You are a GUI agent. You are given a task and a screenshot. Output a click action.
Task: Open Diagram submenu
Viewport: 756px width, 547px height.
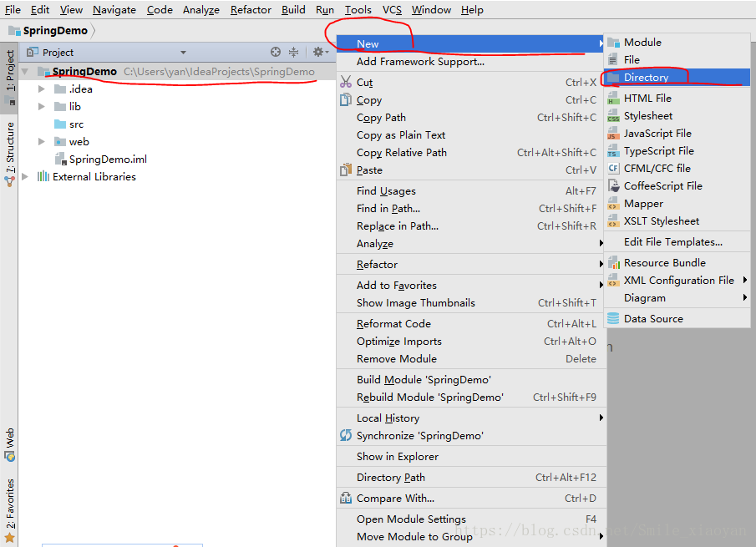pos(677,298)
